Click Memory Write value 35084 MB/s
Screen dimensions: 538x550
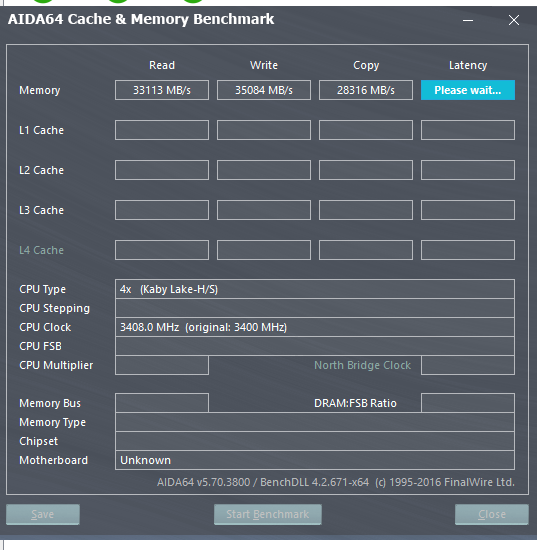coord(264,90)
